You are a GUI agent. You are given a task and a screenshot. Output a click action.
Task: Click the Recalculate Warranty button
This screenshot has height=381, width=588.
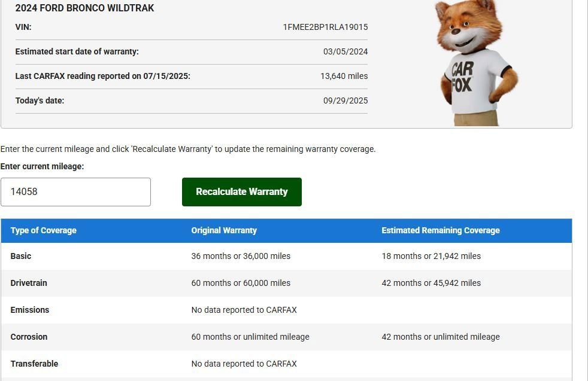coord(241,191)
